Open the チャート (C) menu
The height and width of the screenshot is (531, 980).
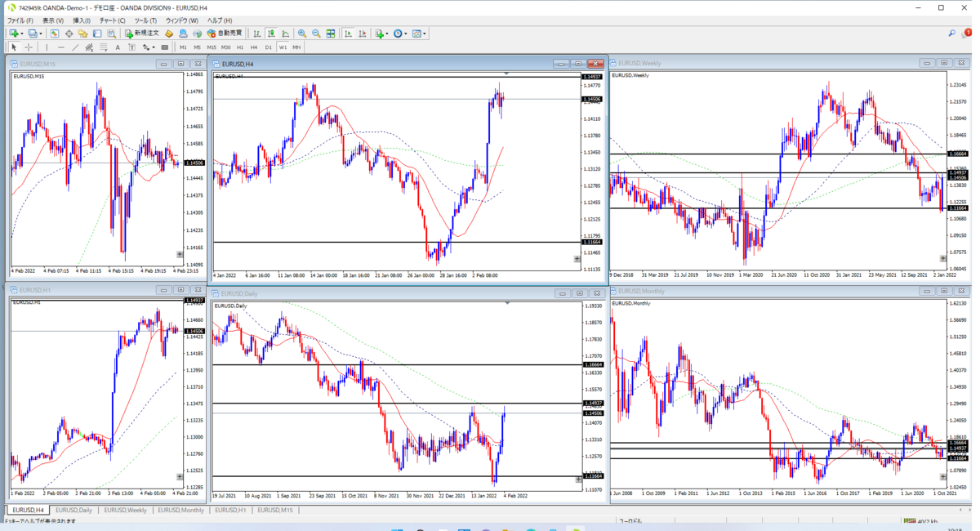[113, 20]
